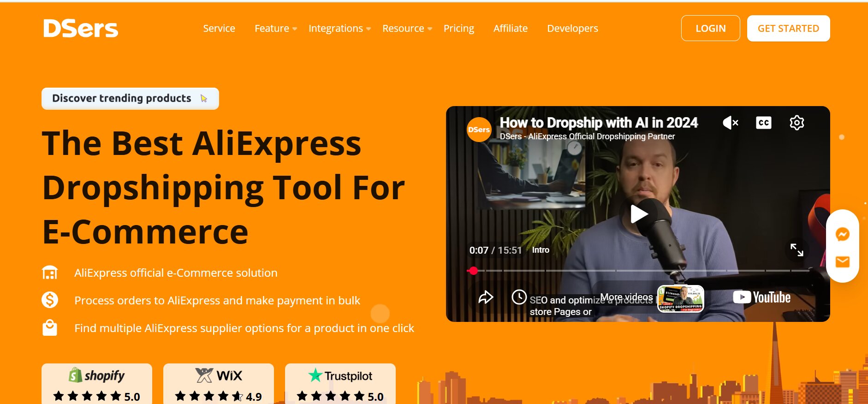Click cursor icon in Discover trending products
The width and height of the screenshot is (868, 404).
(204, 98)
